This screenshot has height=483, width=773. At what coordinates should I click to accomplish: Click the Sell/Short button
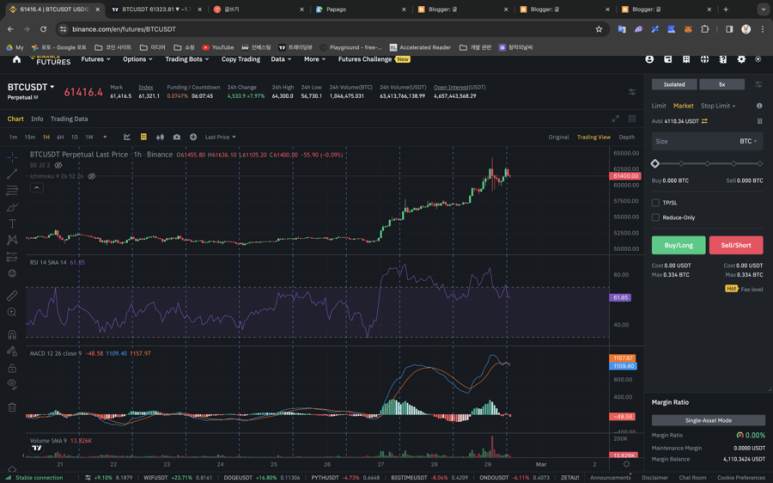tap(736, 245)
